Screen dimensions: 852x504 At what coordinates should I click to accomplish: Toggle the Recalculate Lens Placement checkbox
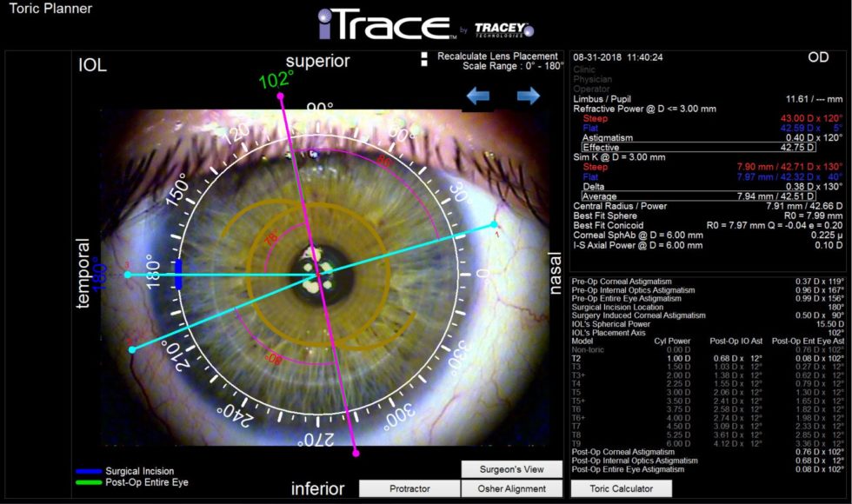click(x=426, y=56)
